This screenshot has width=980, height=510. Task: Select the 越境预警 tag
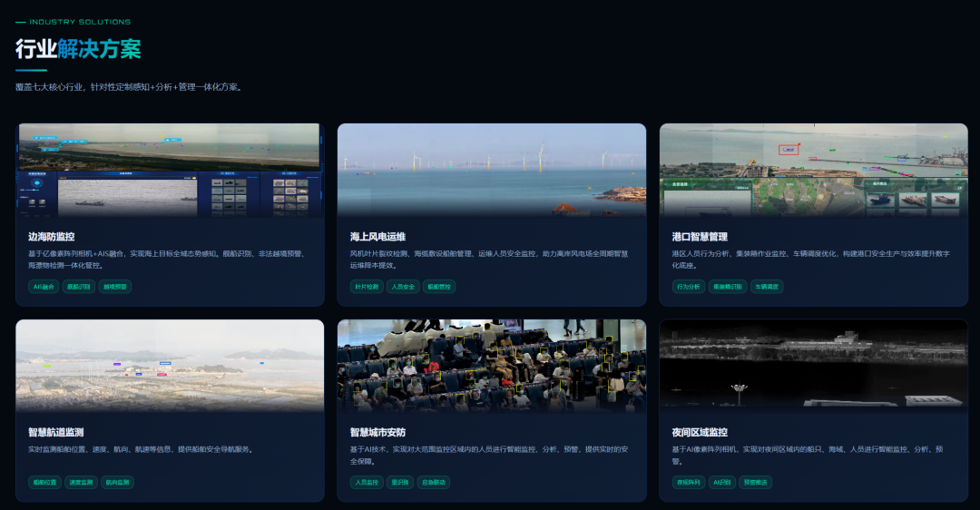pos(115,287)
